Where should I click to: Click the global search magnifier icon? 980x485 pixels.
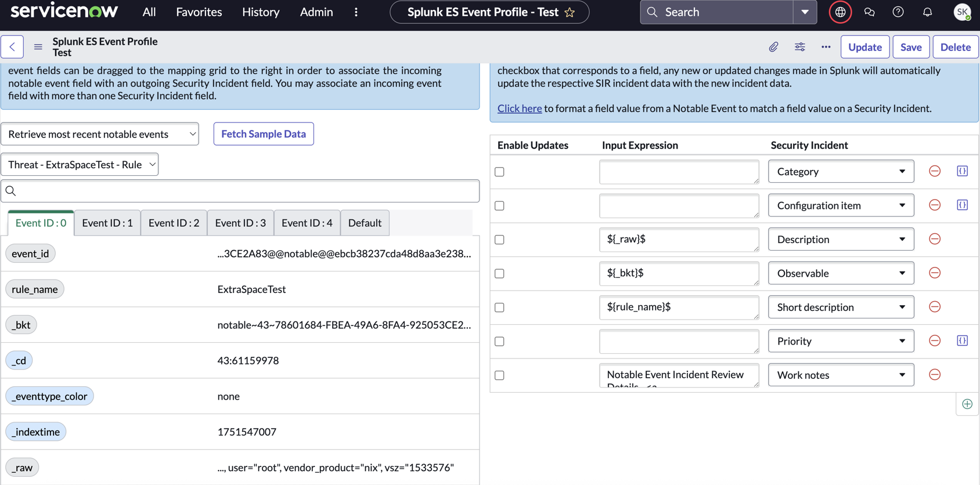[652, 12]
